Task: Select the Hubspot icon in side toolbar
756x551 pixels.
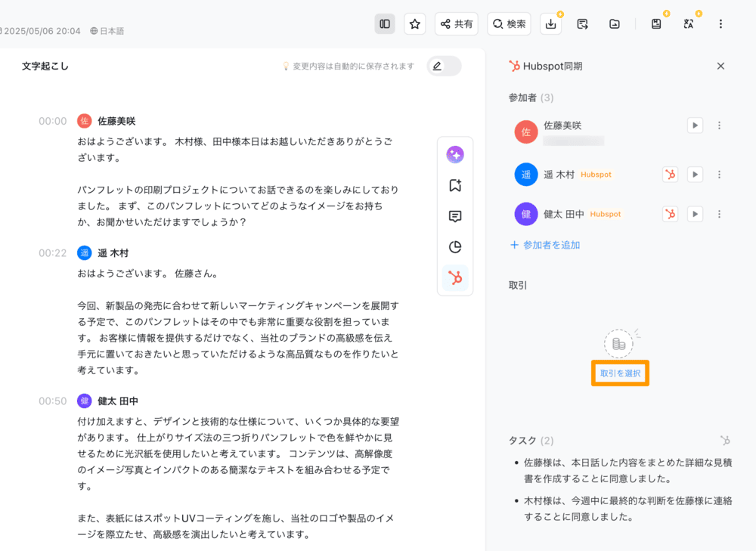Action: [455, 277]
